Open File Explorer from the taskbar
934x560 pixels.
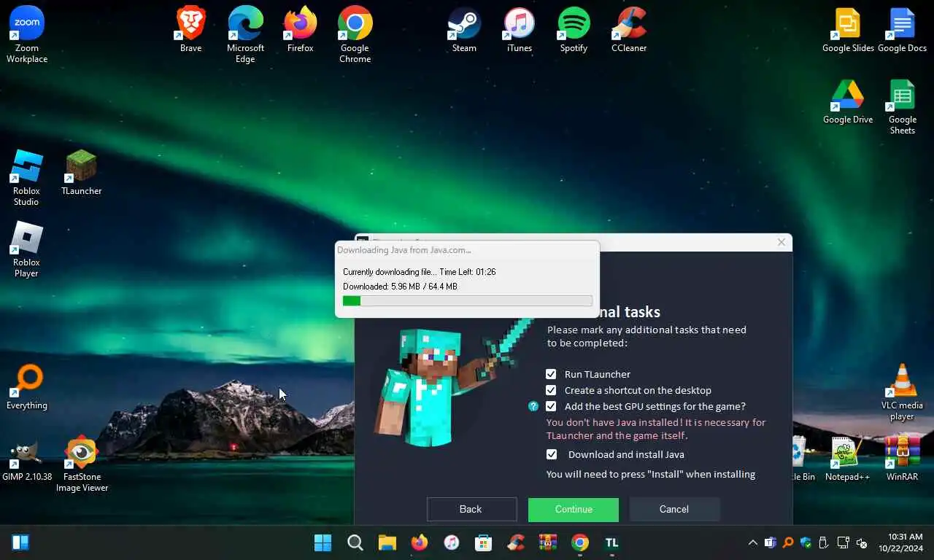click(x=387, y=542)
